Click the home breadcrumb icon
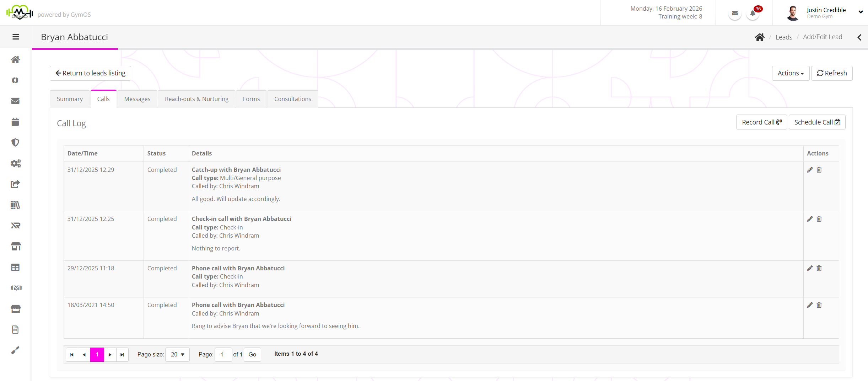 click(x=760, y=37)
